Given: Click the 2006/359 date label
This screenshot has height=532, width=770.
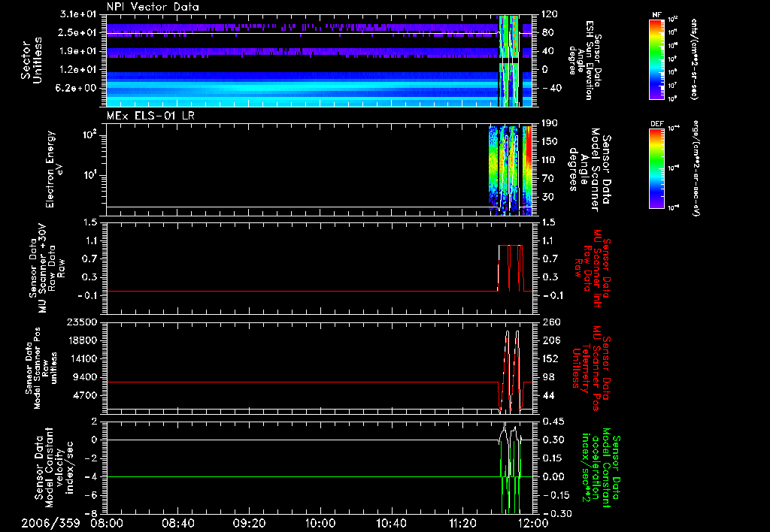Looking at the screenshot, I should [x=50, y=523].
